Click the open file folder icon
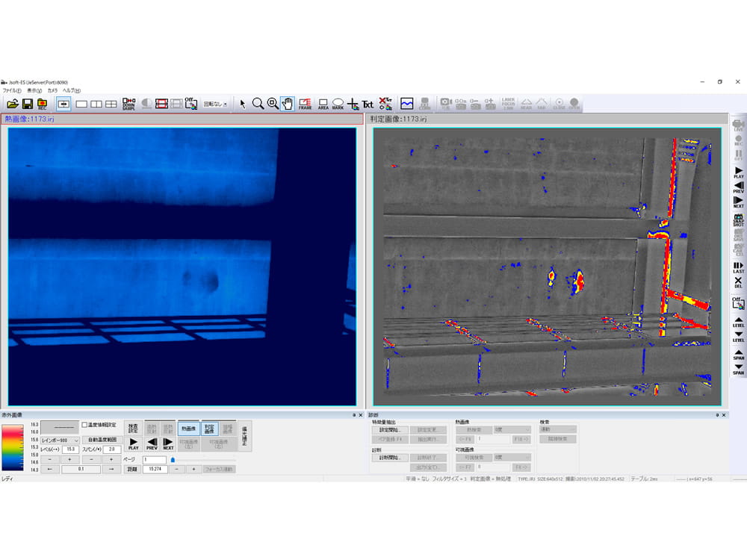This screenshot has width=747, height=560. [x=13, y=104]
